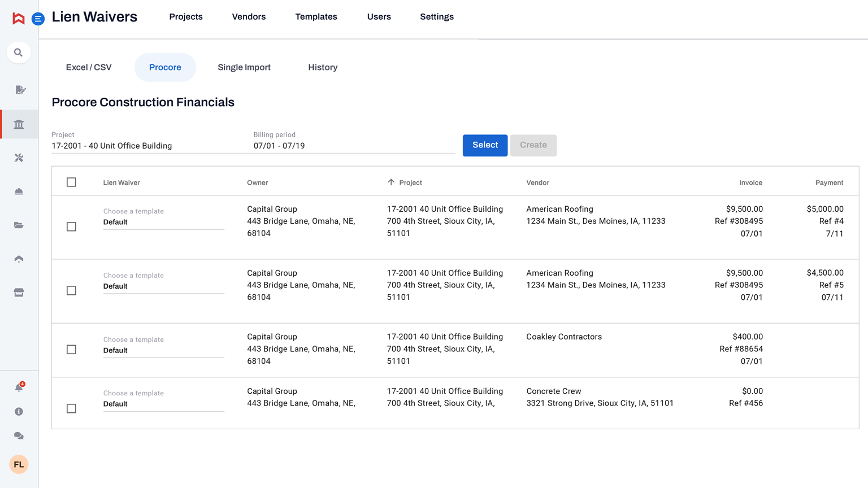The height and width of the screenshot is (488, 868).
Task: Open the info circle icon
Action: click(x=19, y=412)
